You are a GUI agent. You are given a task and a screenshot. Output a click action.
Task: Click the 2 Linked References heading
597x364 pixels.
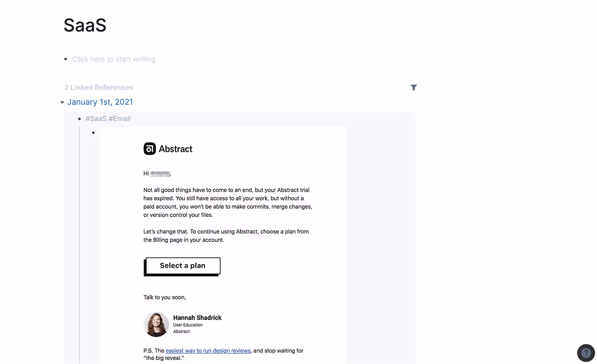[98, 88]
